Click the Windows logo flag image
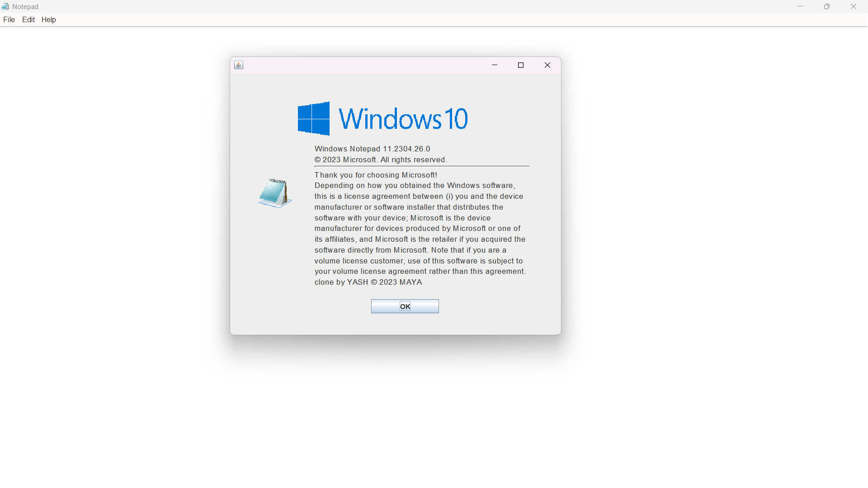The image size is (868, 488). click(x=314, y=118)
